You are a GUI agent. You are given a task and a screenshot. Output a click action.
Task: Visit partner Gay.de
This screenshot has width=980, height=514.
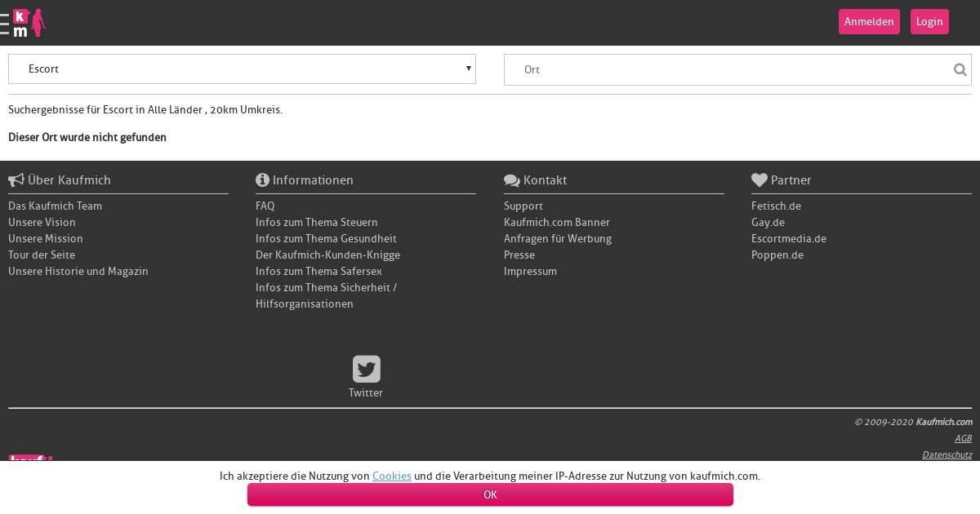click(768, 222)
